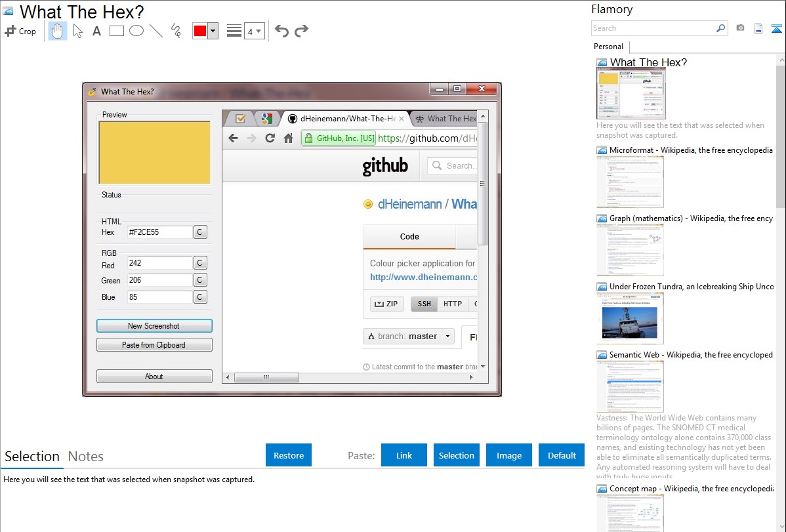Click the Paste from Clipboard button

[154, 345]
